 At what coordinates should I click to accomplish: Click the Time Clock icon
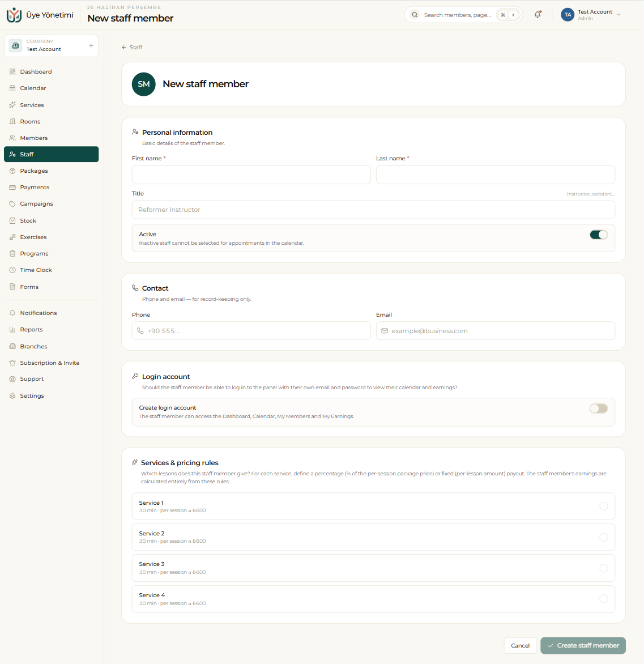12,270
